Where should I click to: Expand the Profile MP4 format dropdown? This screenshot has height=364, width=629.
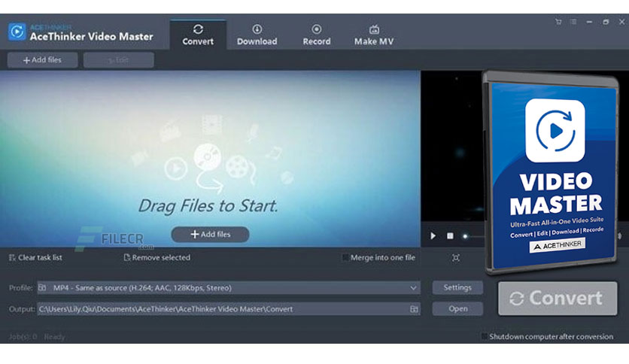[229, 288]
